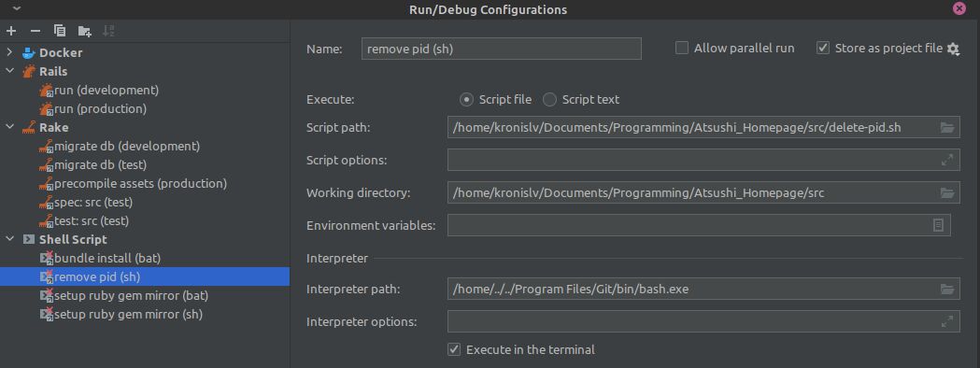This screenshot has width=980, height=368.
Task: Click icon beside precompile assets (production)
Action: (x=47, y=184)
